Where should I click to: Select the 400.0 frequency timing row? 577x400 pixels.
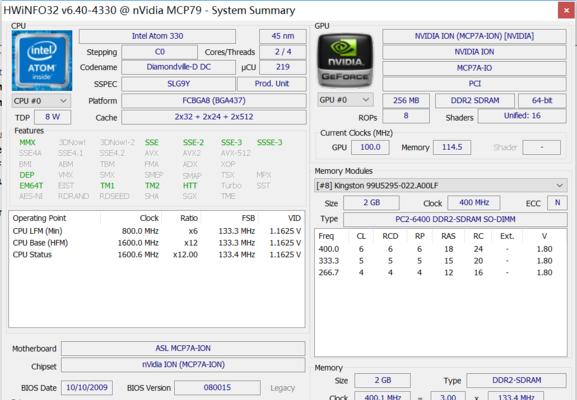440,249
